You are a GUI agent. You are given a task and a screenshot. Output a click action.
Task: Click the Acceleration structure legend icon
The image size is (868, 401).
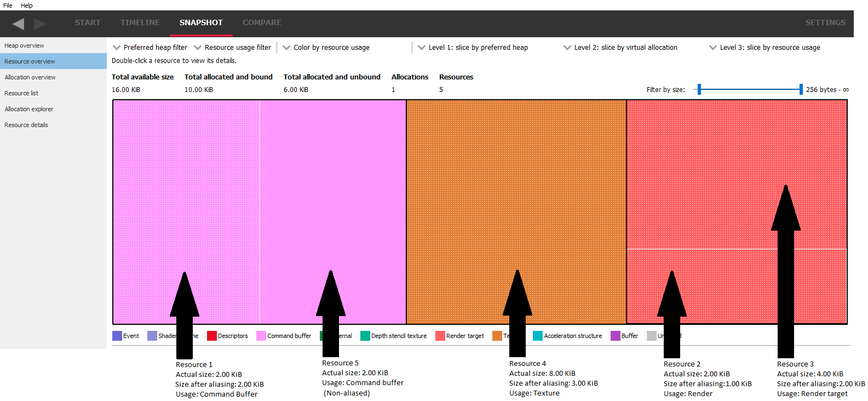point(538,336)
